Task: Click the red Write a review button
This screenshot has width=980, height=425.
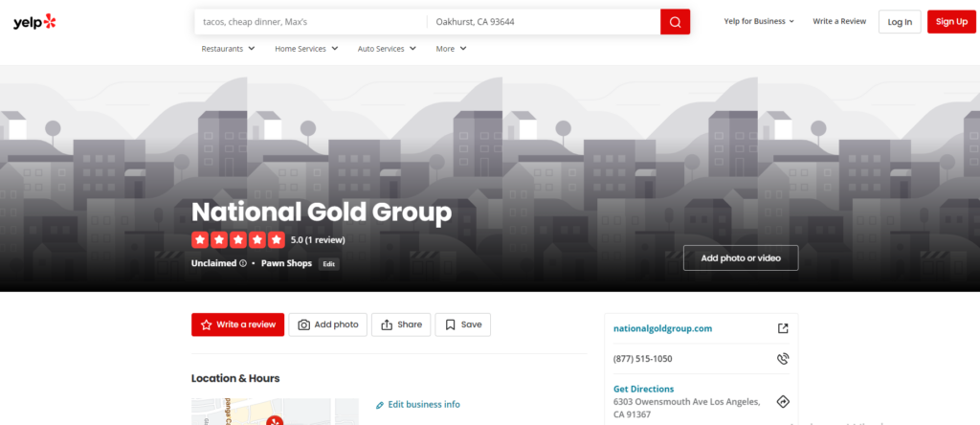Action: tap(237, 325)
